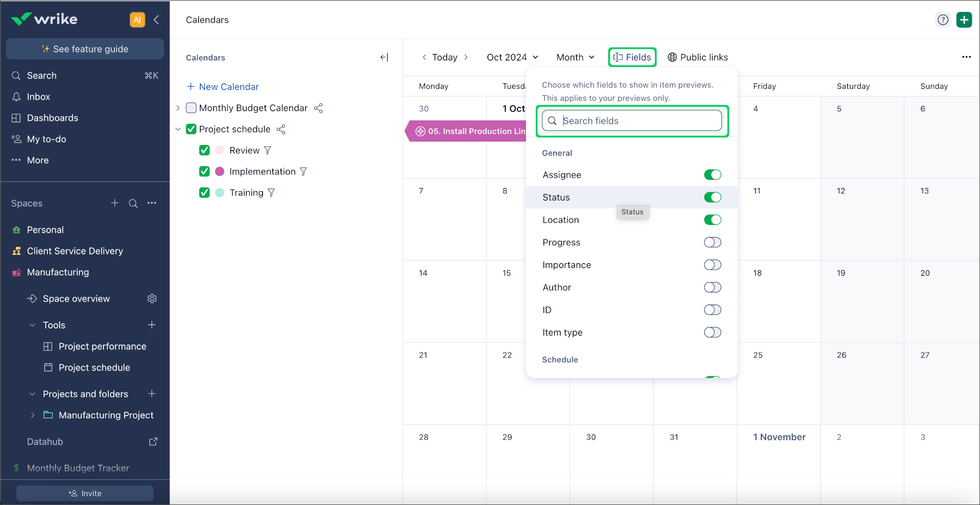Image resolution: width=980 pixels, height=505 pixels.
Task: Click the three-dot menu at calendar top right
Action: click(966, 57)
